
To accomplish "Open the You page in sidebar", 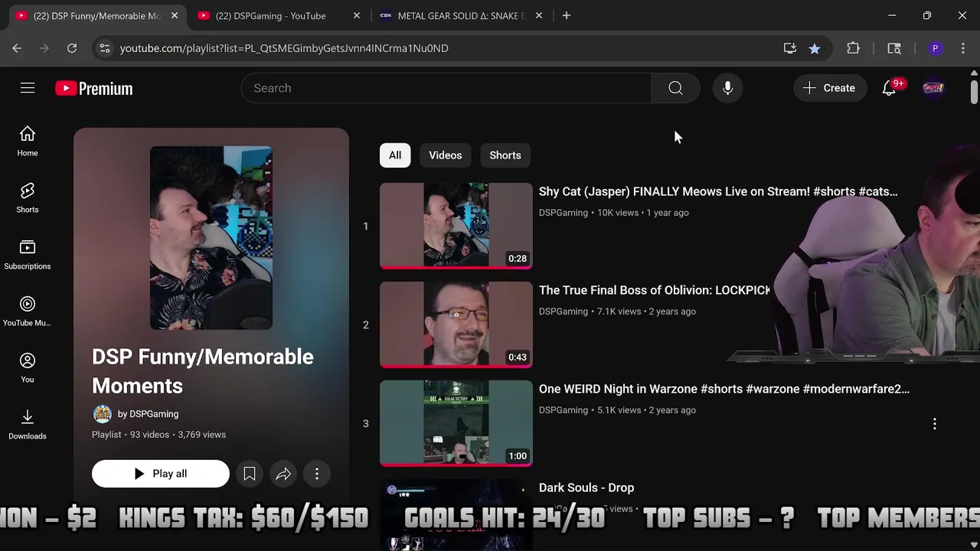I will pyautogui.click(x=28, y=368).
